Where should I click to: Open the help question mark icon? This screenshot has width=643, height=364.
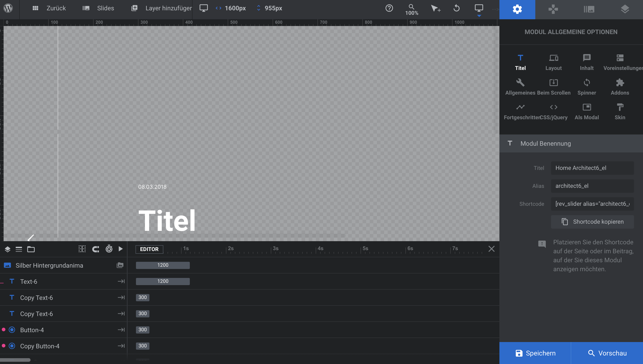[389, 8]
